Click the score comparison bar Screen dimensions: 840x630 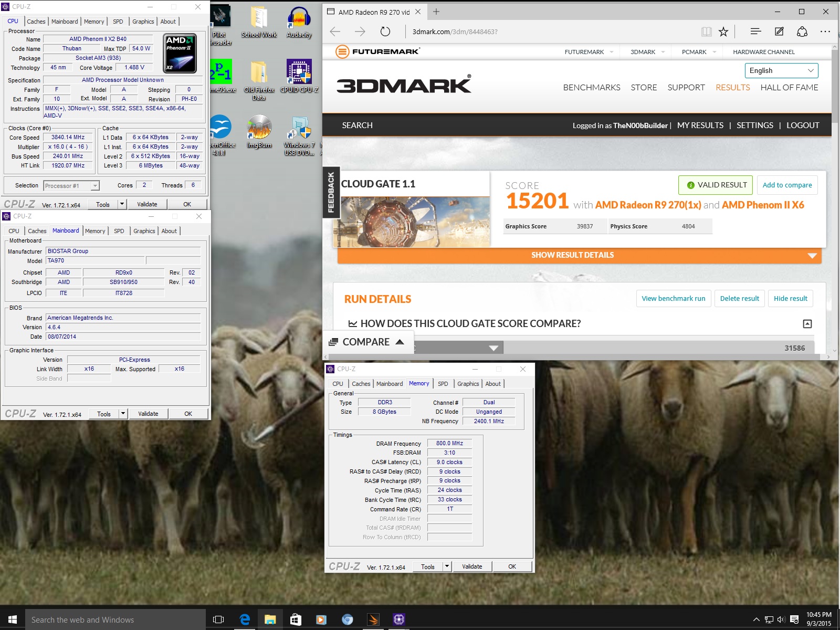tap(614, 347)
